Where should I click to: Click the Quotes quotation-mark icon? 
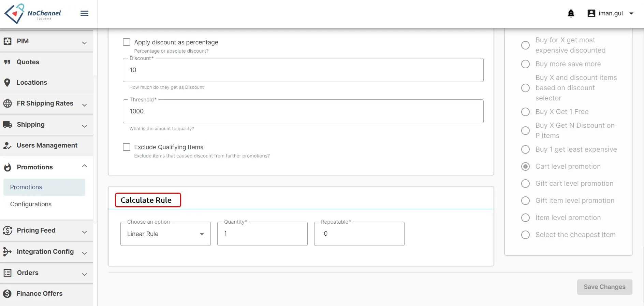pyautogui.click(x=7, y=62)
